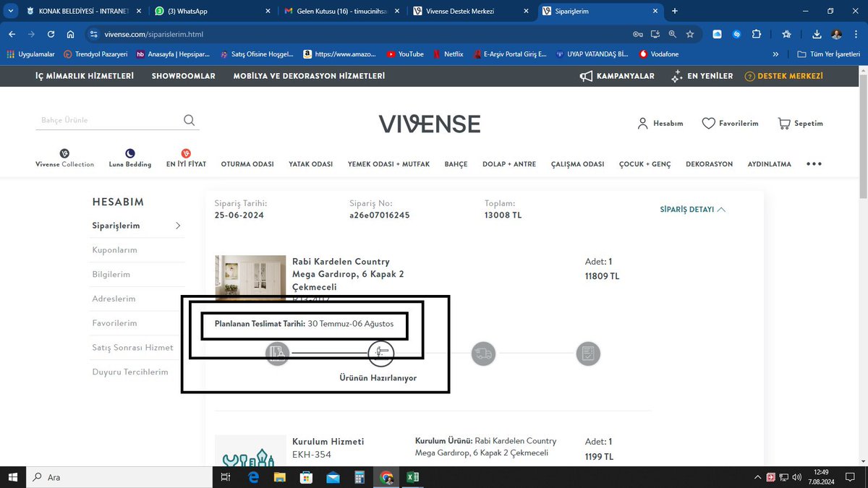
Task: Open Satış Sonrası Hizmet in sidebar
Action: (132, 348)
